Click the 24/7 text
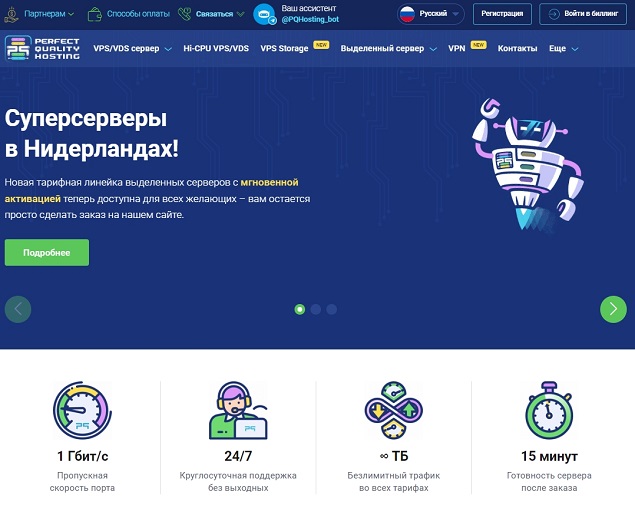This screenshot has height=515, width=635. point(238,456)
